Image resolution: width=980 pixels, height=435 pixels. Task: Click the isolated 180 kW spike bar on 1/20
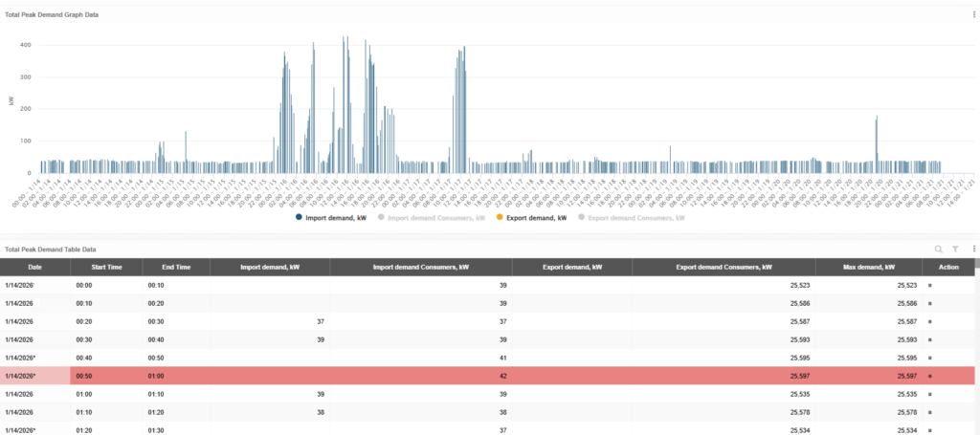(877, 143)
